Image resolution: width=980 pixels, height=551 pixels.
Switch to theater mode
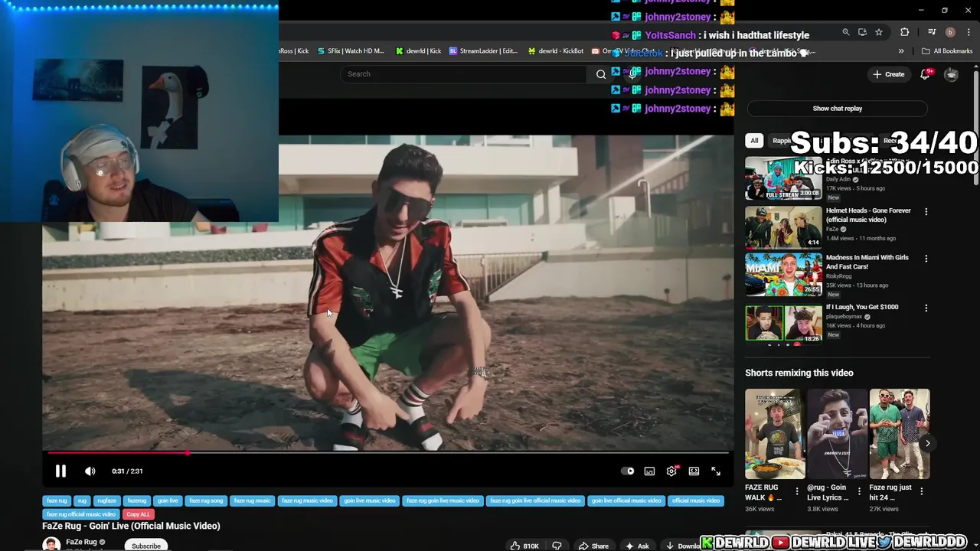pos(694,471)
